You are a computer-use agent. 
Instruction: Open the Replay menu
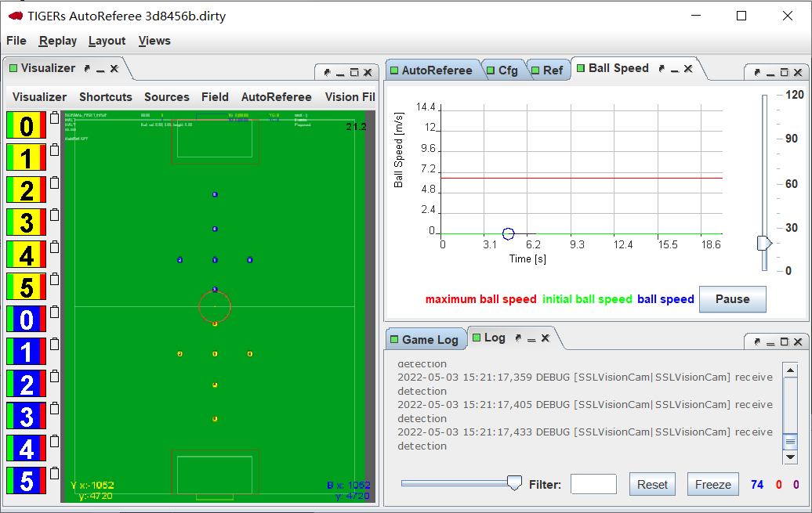pyautogui.click(x=58, y=41)
